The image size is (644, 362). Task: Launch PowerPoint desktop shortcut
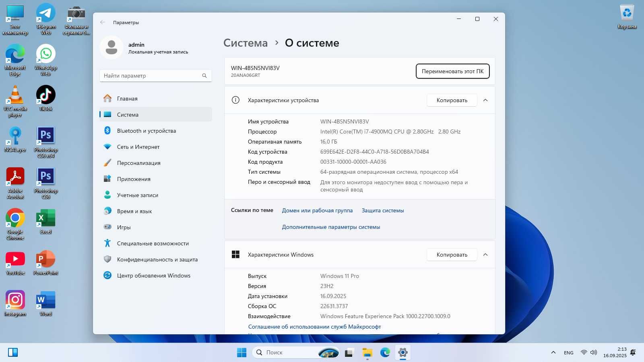click(46, 262)
